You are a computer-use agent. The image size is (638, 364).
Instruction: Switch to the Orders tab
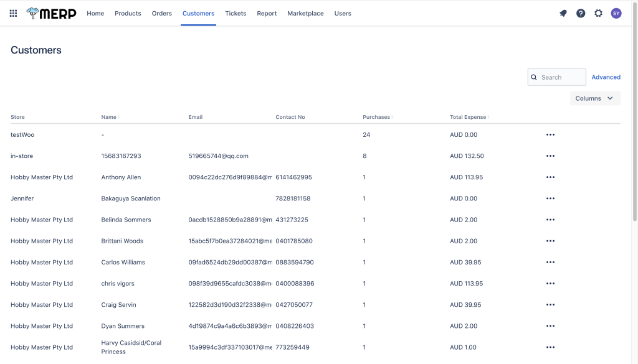(x=161, y=13)
